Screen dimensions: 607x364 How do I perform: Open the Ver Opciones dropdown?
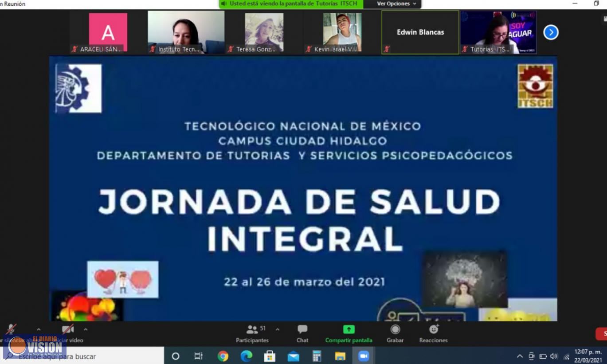pyautogui.click(x=397, y=4)
